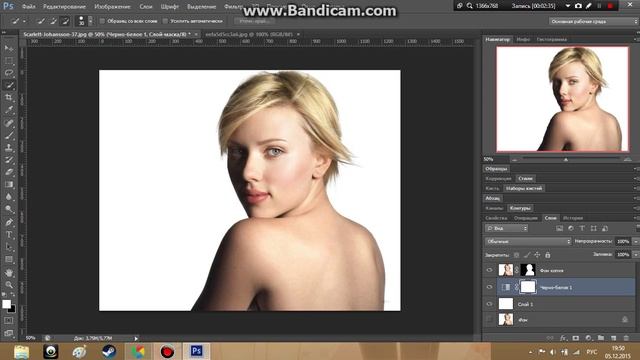The width and height of the screenshot is (640, 360).
Task: Click the foreground color swatch
Action: point(7,304)
